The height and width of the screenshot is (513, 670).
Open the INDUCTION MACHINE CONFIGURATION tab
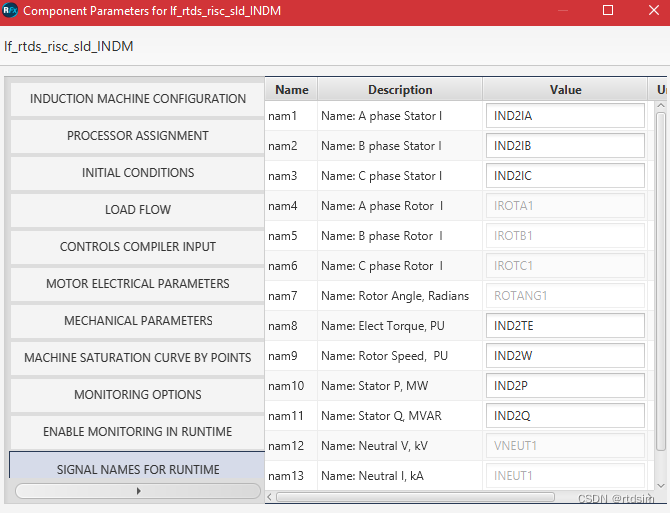point(138,99)
